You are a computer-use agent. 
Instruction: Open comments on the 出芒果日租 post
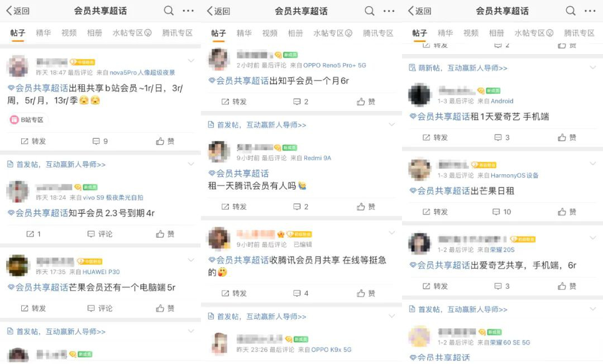pos(502,212)
